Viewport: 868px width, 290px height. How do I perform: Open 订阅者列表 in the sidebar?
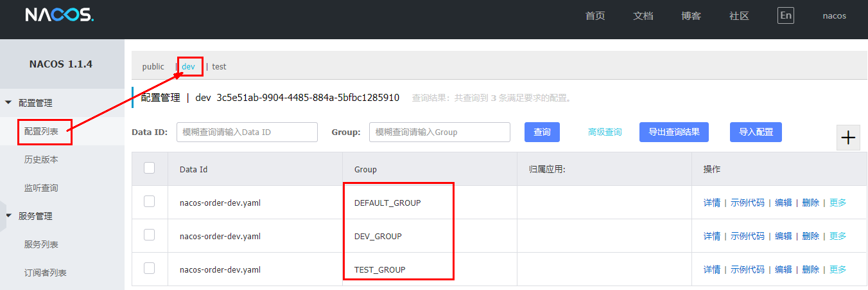[45, 273]
